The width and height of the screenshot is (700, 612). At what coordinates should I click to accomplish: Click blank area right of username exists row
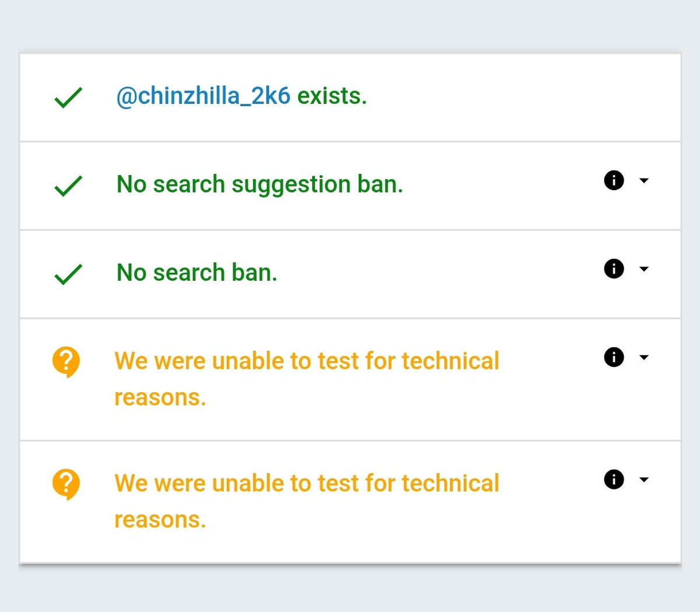point(525,97)
